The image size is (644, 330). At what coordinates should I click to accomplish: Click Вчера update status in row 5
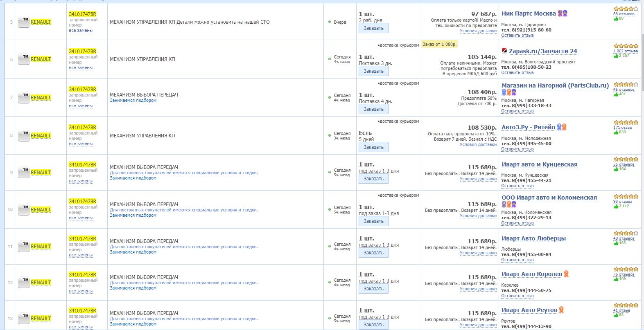click(x=340, y=22)
